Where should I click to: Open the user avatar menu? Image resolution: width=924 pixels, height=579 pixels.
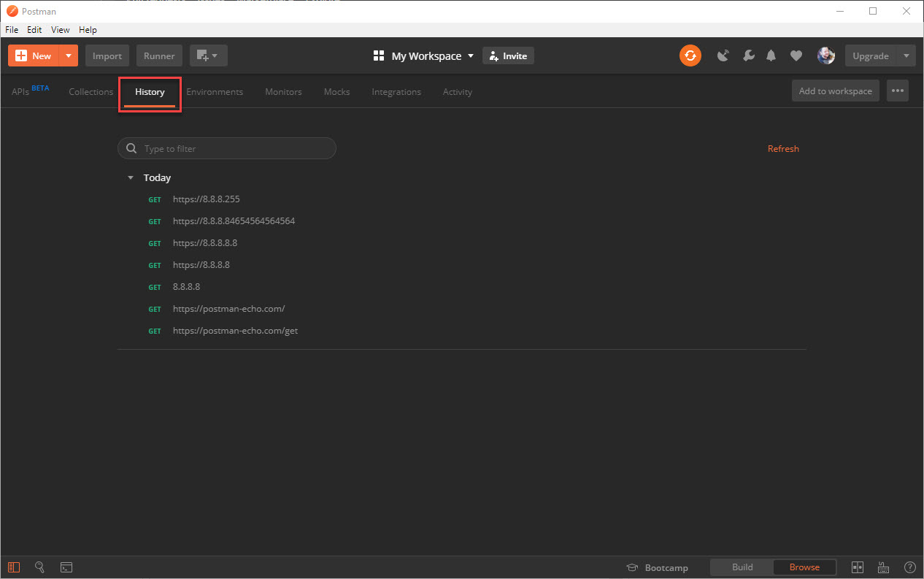point(826,55)
